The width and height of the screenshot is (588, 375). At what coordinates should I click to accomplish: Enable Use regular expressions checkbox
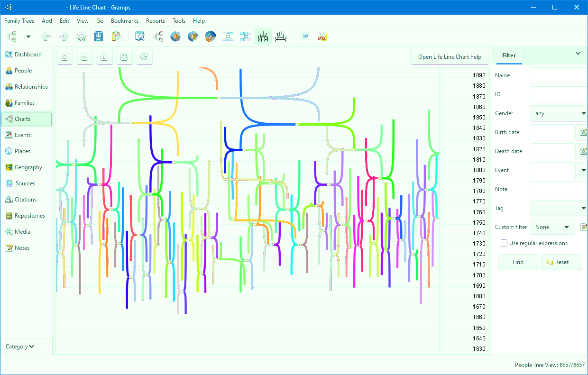tap(503, 243)
